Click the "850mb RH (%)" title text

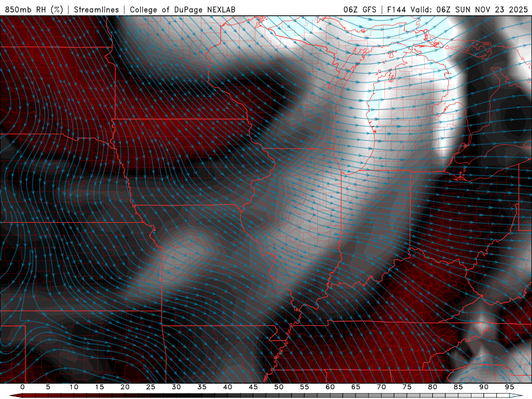click(x=34, y=9)
